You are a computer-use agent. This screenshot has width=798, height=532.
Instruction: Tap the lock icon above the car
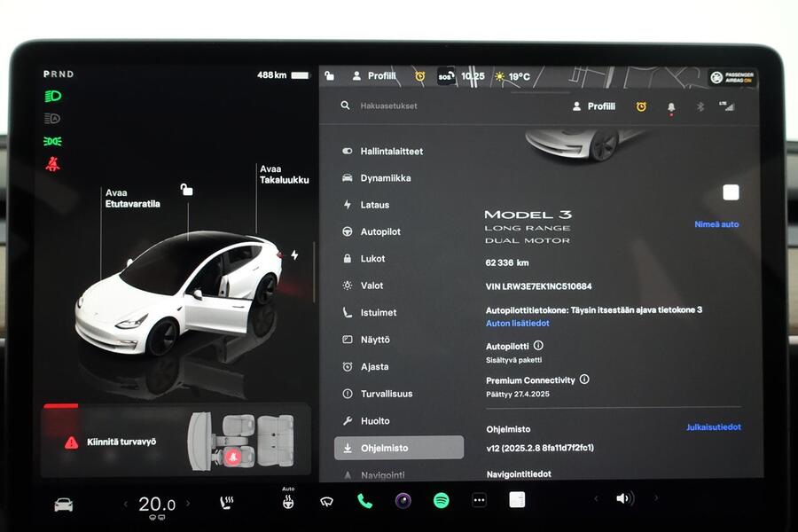(187, 190)
